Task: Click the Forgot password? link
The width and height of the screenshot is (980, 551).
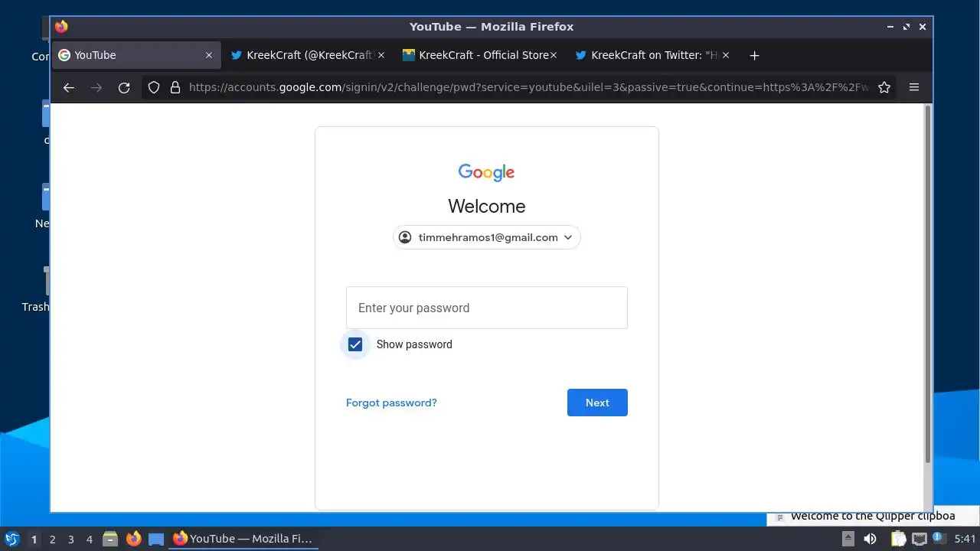Action: point(391,403)
